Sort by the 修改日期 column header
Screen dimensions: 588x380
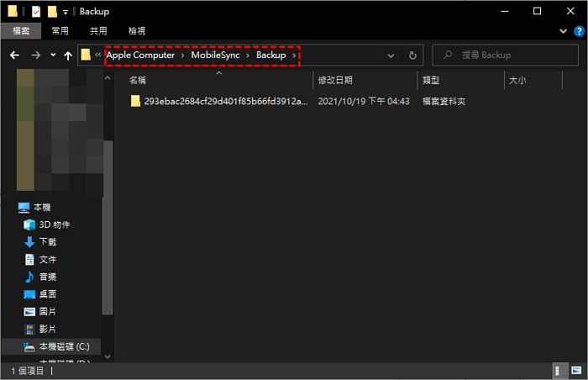(336, 81)
